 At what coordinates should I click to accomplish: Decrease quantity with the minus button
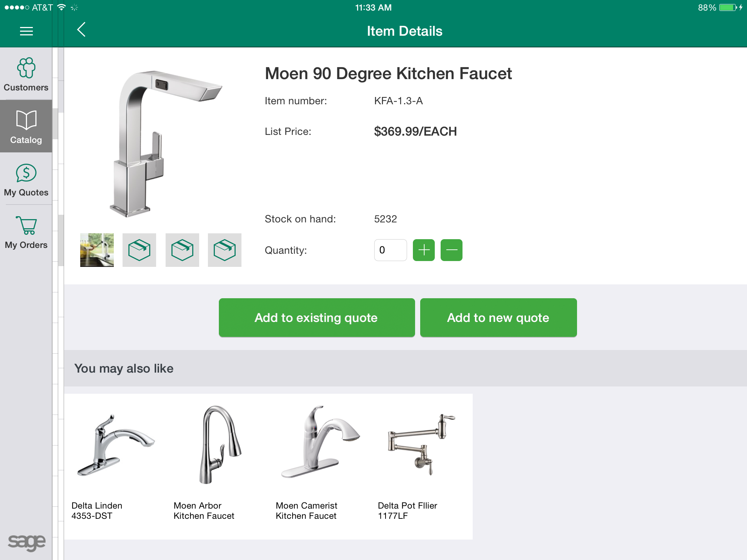(451, 250)
